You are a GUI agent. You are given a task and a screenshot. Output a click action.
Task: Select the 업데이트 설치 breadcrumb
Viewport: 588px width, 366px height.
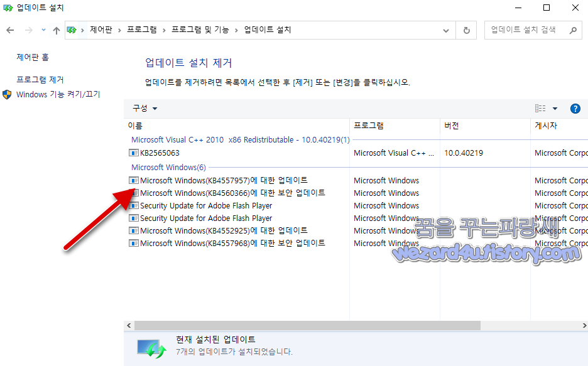[x=268, y=30]
